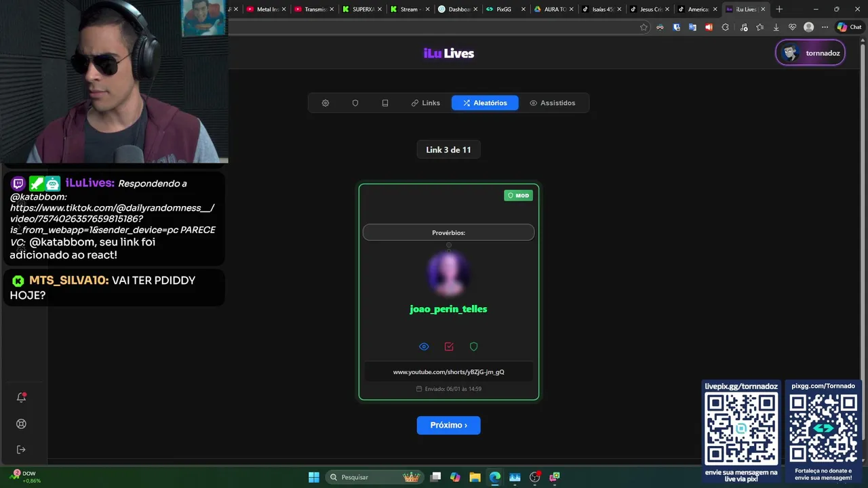Go to next link with Próximo button

click(x=449, y=425)
